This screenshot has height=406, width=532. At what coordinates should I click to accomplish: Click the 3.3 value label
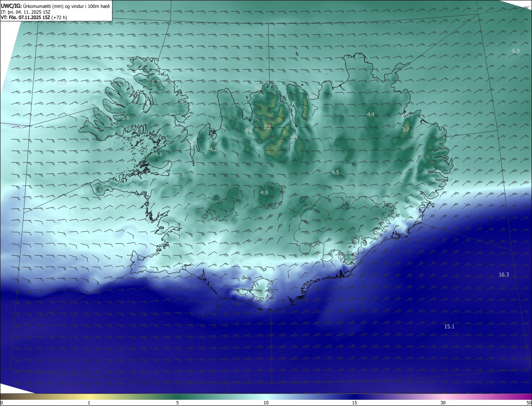pos(267,127)
